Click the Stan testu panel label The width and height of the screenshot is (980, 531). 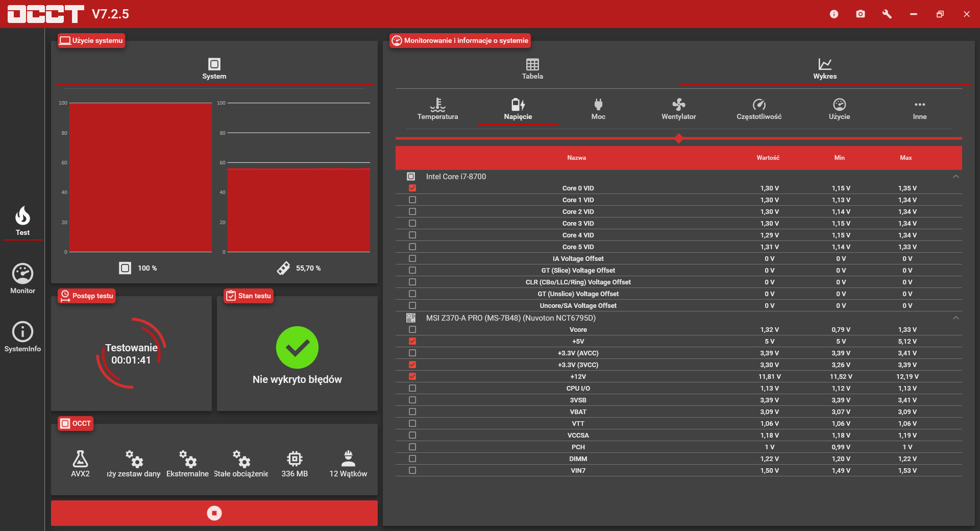(x=249, y=296)
